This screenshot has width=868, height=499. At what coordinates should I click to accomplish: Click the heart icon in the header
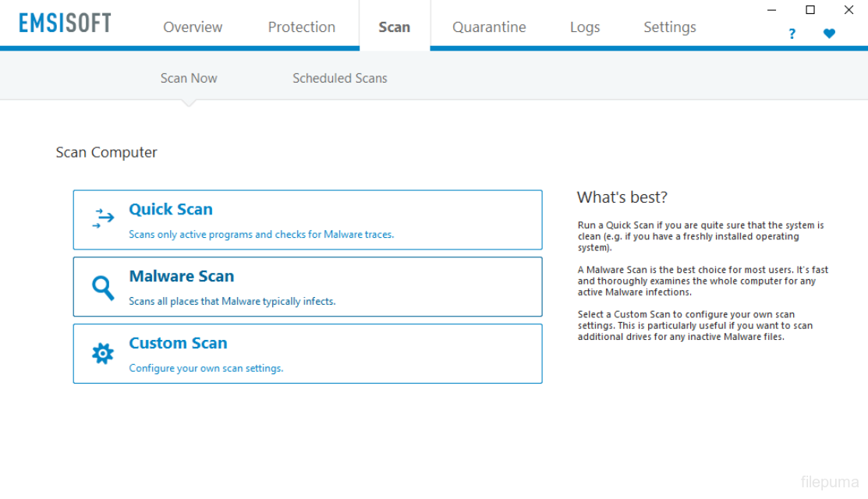point(829,34)
